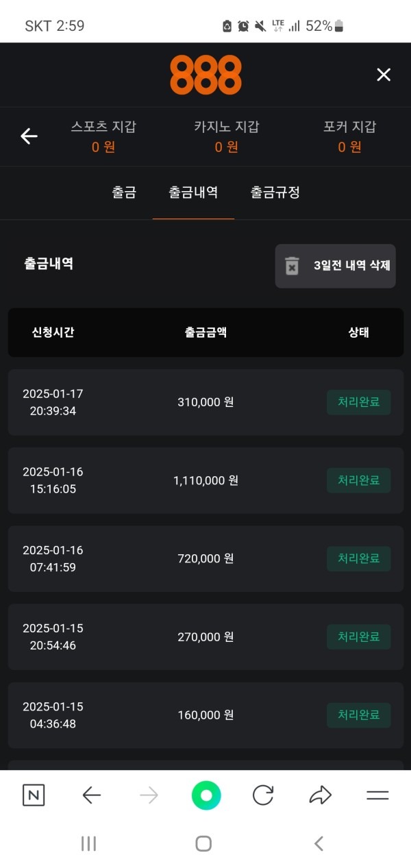This screenshot has width=411, height=868.
Task: Switch to the 출금 tab
Action: pyautogui.click(x=123, y=193)
